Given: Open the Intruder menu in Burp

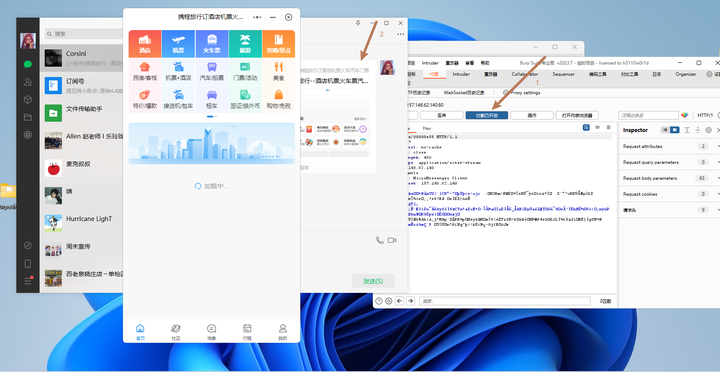Looking at the screenshot, I should [x=430, y=63].
